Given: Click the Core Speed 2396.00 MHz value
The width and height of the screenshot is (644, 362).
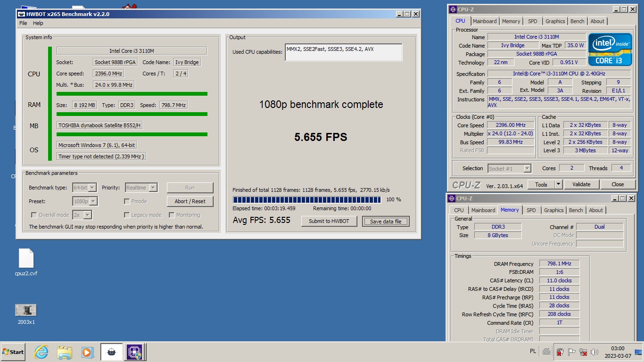Looking at the screenshot, I should pos(511,125).
